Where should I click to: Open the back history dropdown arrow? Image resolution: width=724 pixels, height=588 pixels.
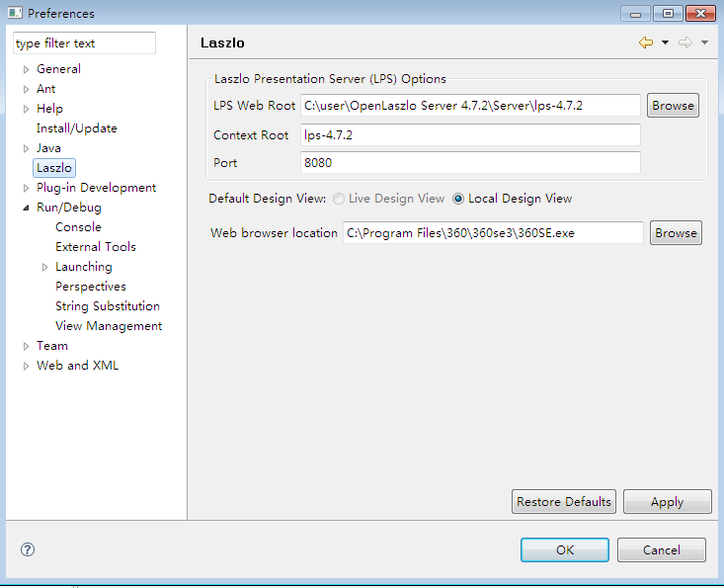coord(665,42)
